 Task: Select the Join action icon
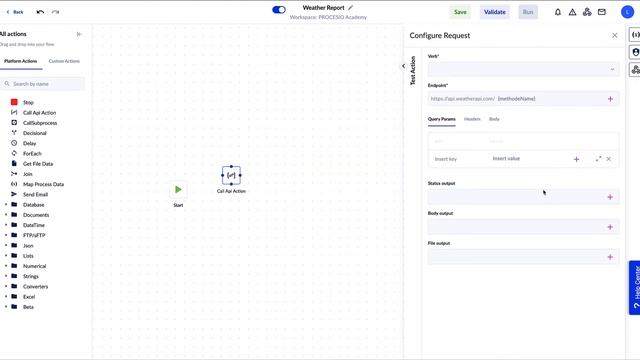14,173
